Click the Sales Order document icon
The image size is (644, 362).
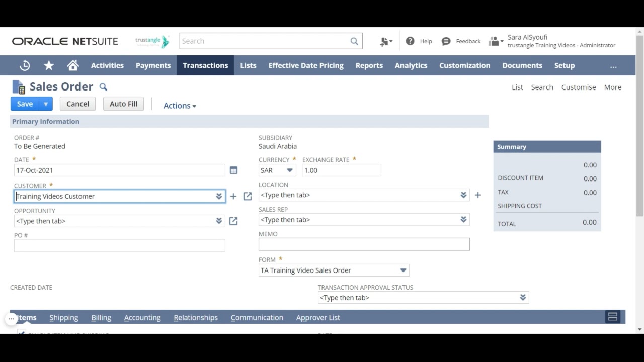click(x=19, y=87)
